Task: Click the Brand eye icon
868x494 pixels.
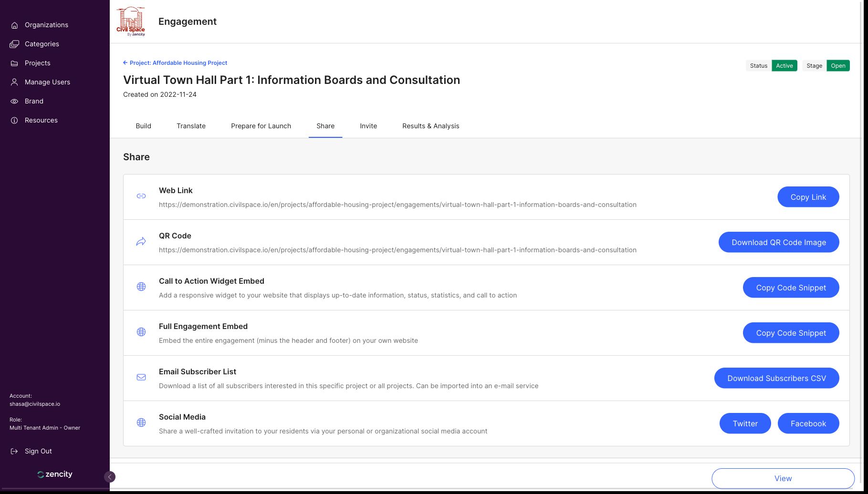Action: click(14, 101)
